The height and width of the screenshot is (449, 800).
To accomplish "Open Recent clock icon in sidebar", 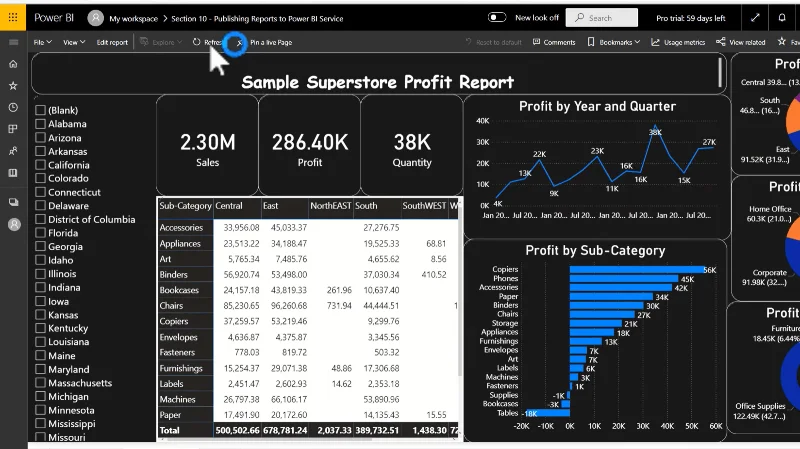I will (x=13, y=107).
